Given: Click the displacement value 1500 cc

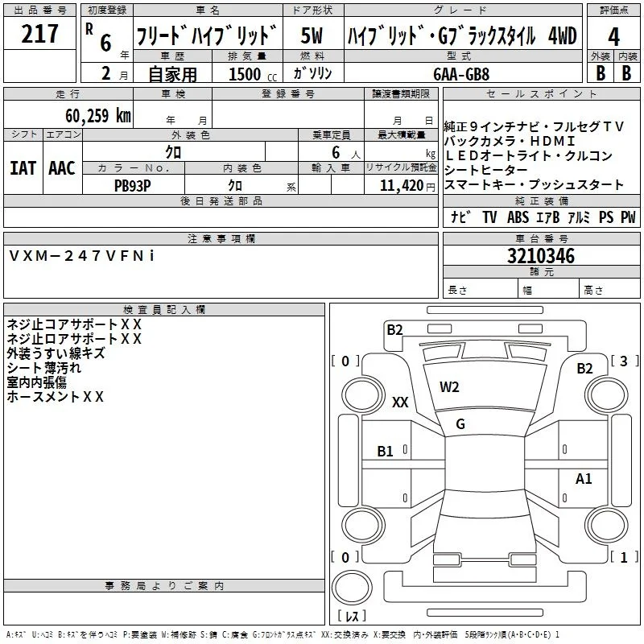Looking at the screenshot, I should (253, 74).
